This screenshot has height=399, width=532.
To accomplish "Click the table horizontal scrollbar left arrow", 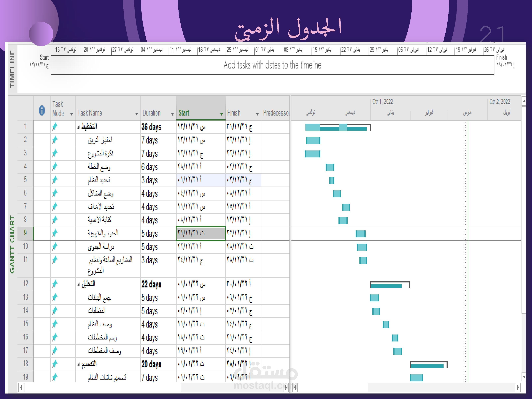I will point(21,388).
